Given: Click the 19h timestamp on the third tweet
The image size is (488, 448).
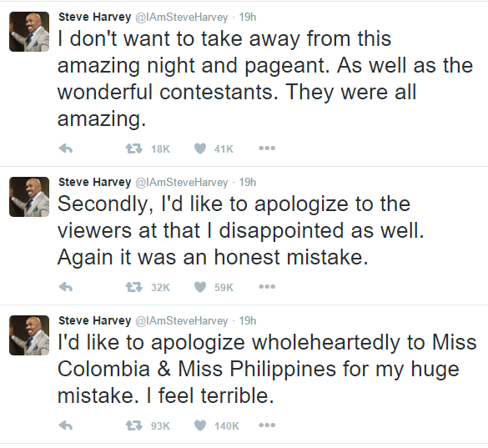Looking at the screenshot, I should tap(248, 320).
